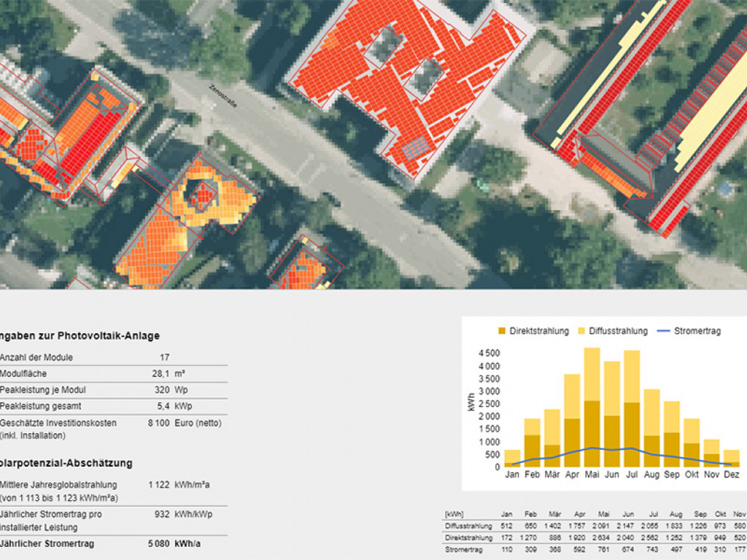Click the Mai bar in chart
Viewport: 747px width, 560px height.
[x=592, y=408]
